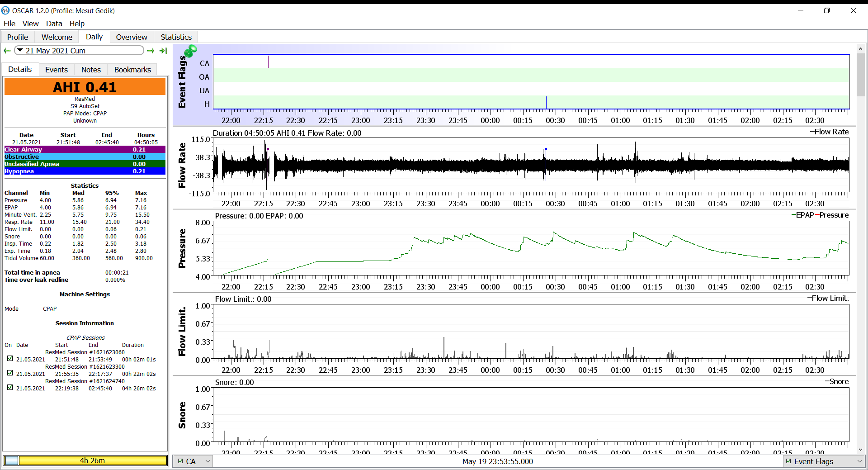Open the Help menu

point(77,24)
